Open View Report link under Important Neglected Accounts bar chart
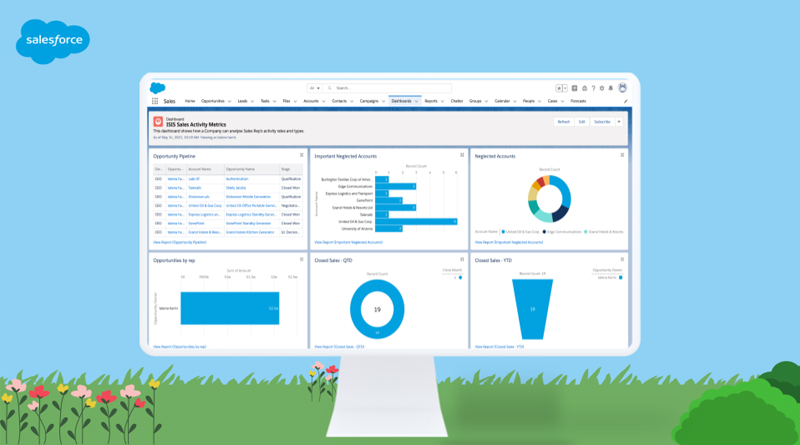 pyautogui.click(x=348, y=242)
